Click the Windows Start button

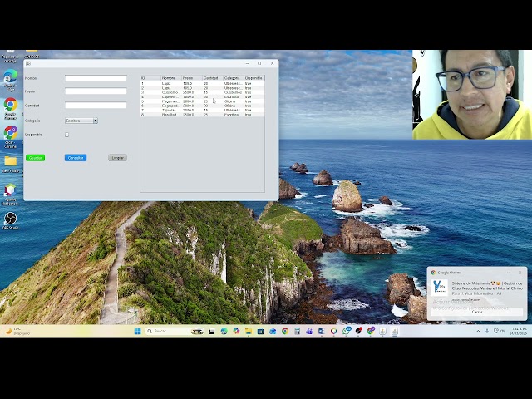138,331
